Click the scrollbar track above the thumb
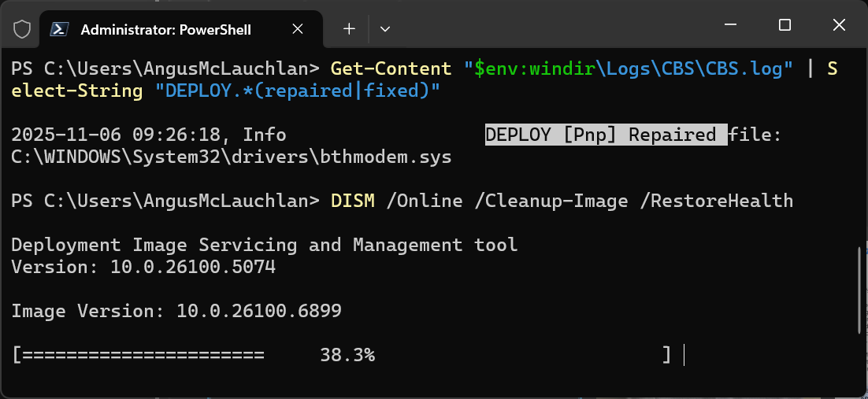This screenshot has width=868, height=399. tap(859, 157)
